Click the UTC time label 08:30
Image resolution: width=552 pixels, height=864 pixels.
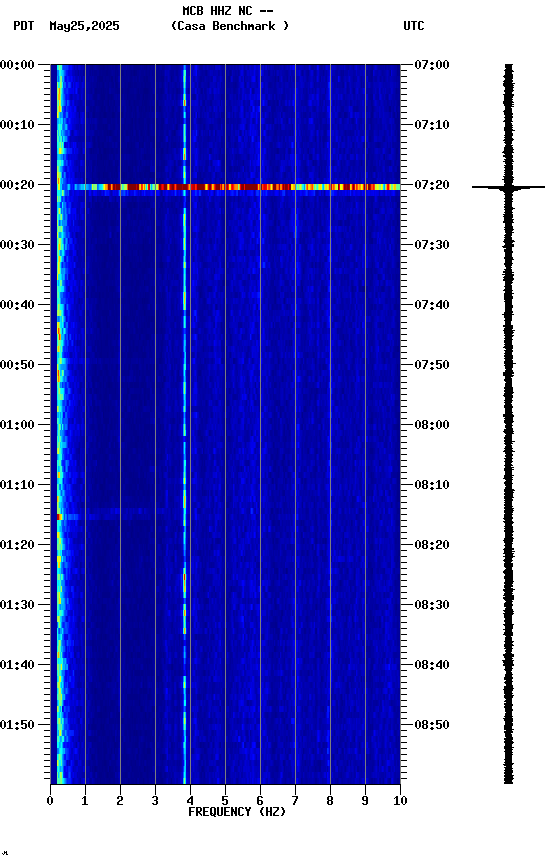pos(431,605)
